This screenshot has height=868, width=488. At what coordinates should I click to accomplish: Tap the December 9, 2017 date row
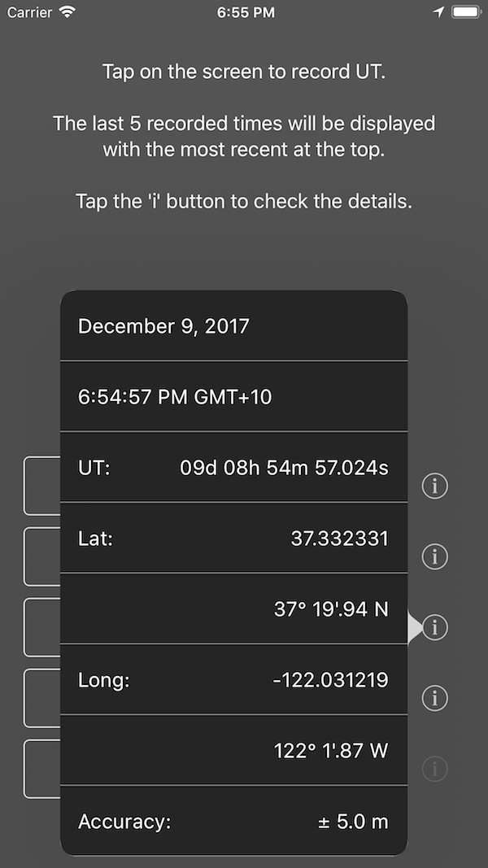tap(233, 326)
